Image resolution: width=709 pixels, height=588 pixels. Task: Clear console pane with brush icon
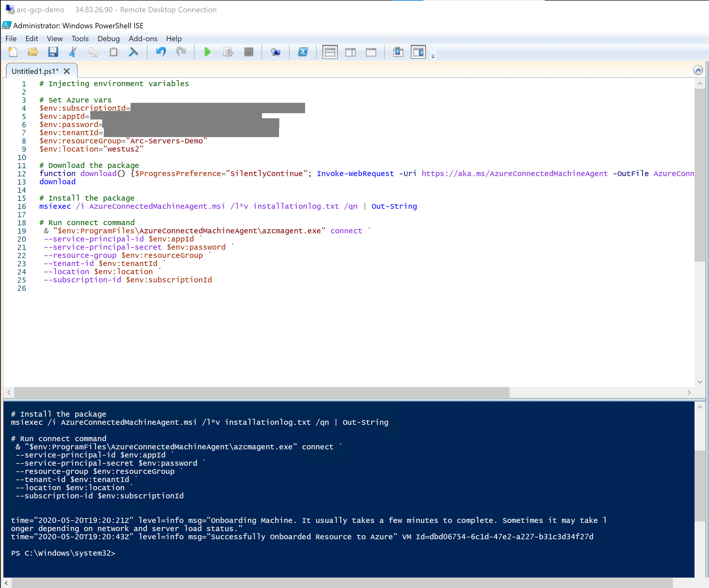[134, 52]
